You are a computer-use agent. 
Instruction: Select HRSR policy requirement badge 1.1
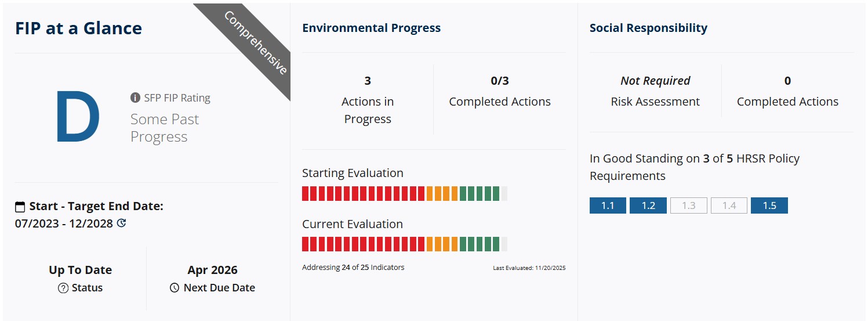click(x=608, y=205)
